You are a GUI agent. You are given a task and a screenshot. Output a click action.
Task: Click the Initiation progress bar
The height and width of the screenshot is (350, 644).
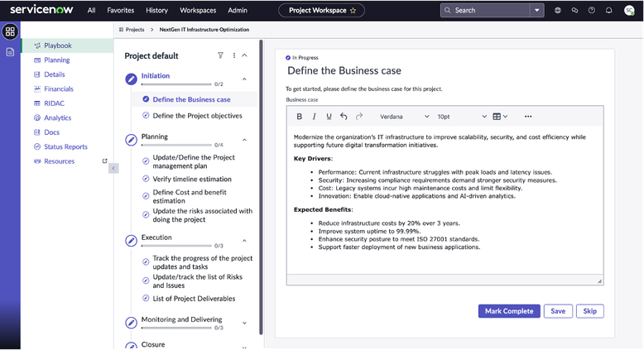(176, 84)
